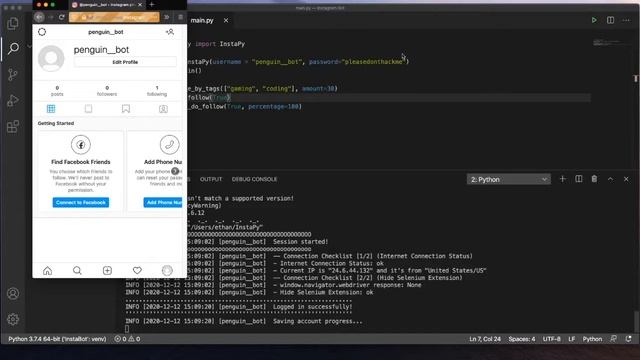Click Connect to Facebook button
640x360 pixels.
(x=81, y=202)
